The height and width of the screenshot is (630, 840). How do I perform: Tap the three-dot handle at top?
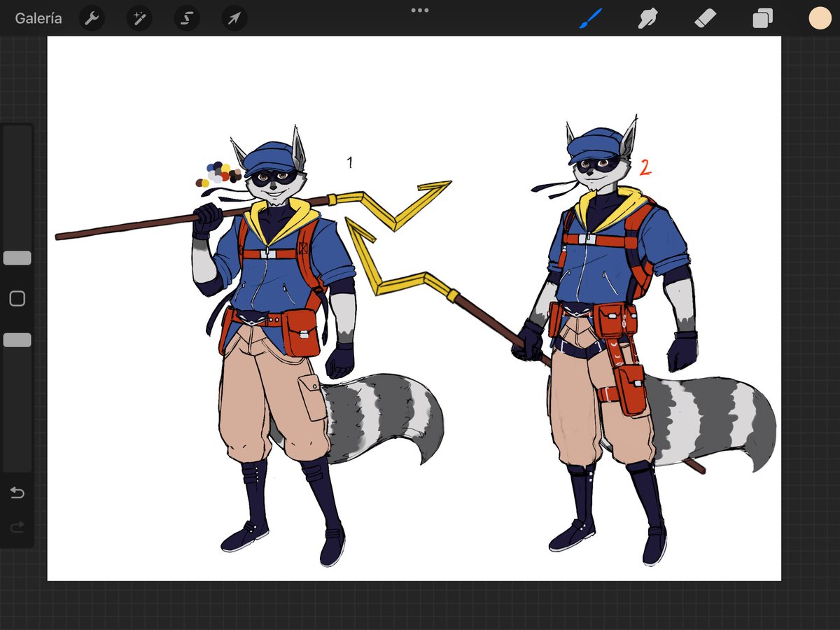coord(420,10)
